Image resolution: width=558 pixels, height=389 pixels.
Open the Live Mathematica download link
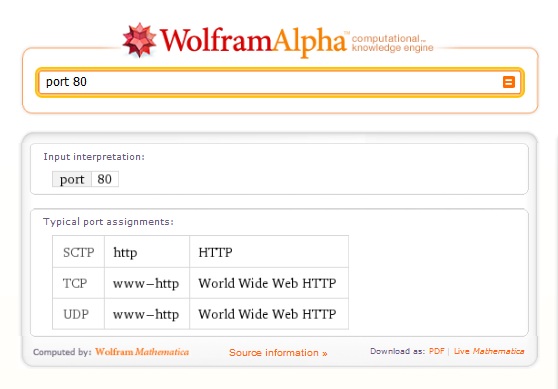click(x=489, y=351)
